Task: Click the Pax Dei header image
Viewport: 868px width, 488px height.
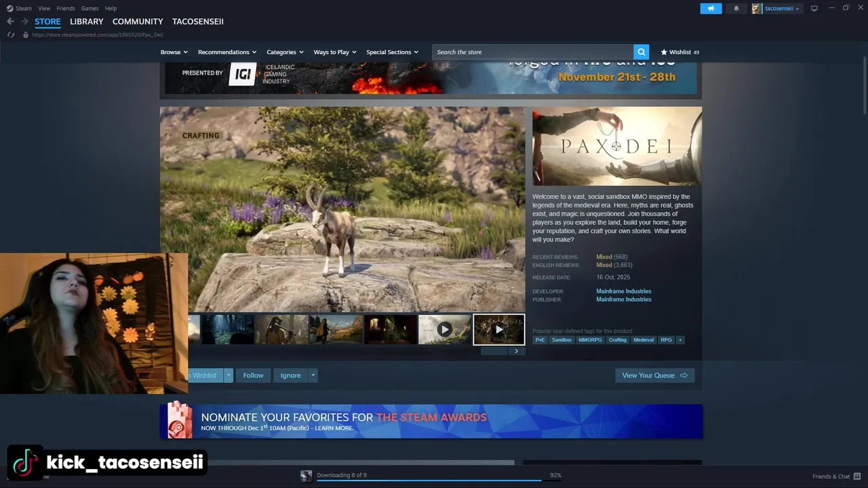Action: (617, 146)
